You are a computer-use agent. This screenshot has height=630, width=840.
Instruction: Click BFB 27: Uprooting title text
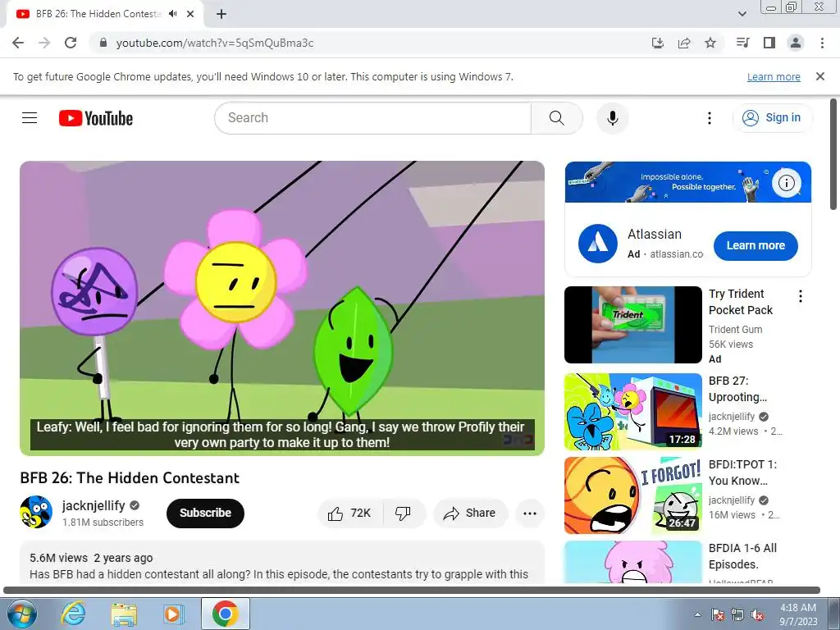click(x=737, y=389)
